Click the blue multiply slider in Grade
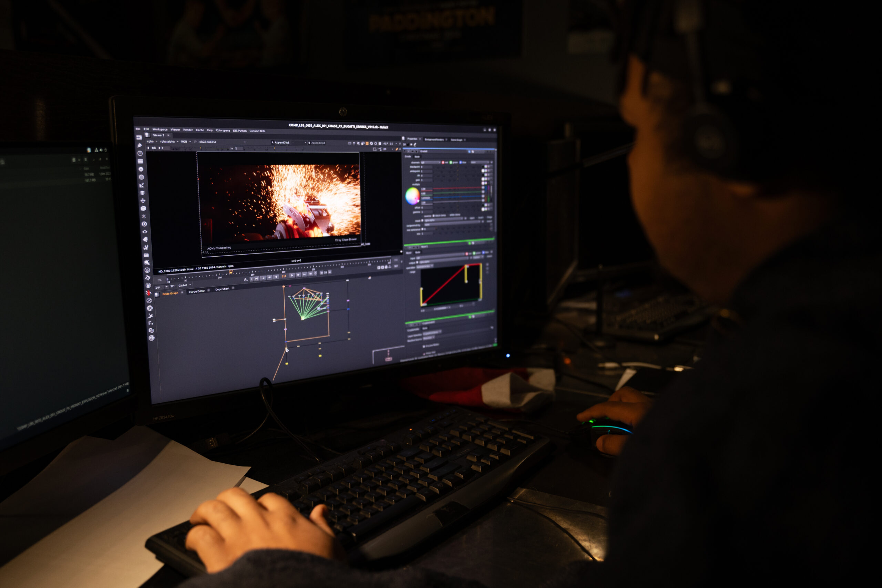Image resolution: width=882 pixels, height=588 pixels. coord(457,196)
